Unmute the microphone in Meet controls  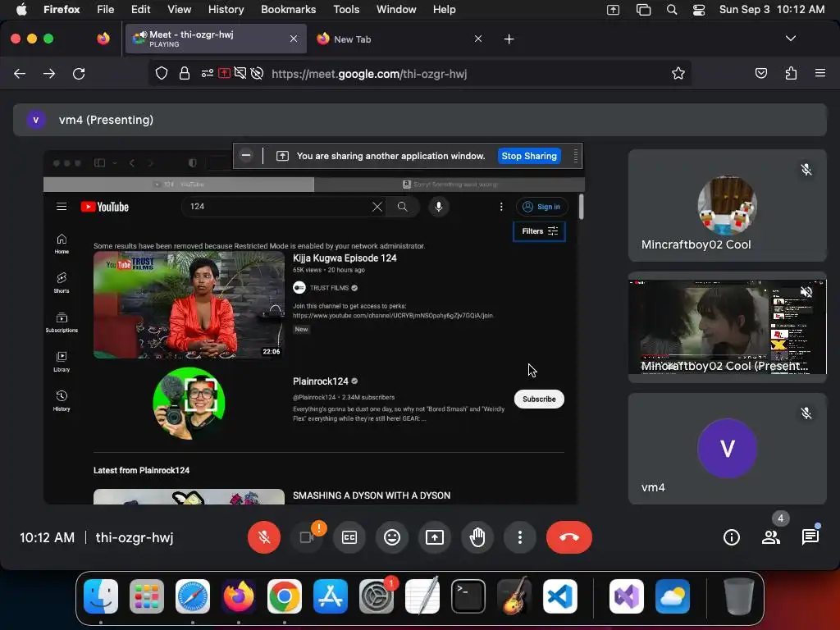click(x=264, y=536)
